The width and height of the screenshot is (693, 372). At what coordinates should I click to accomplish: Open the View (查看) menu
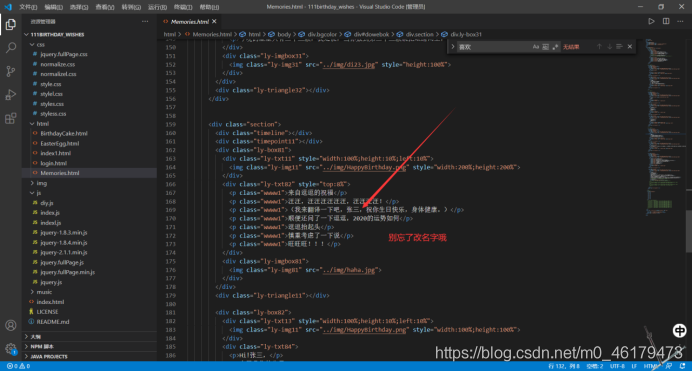click(x=105, y=7)
